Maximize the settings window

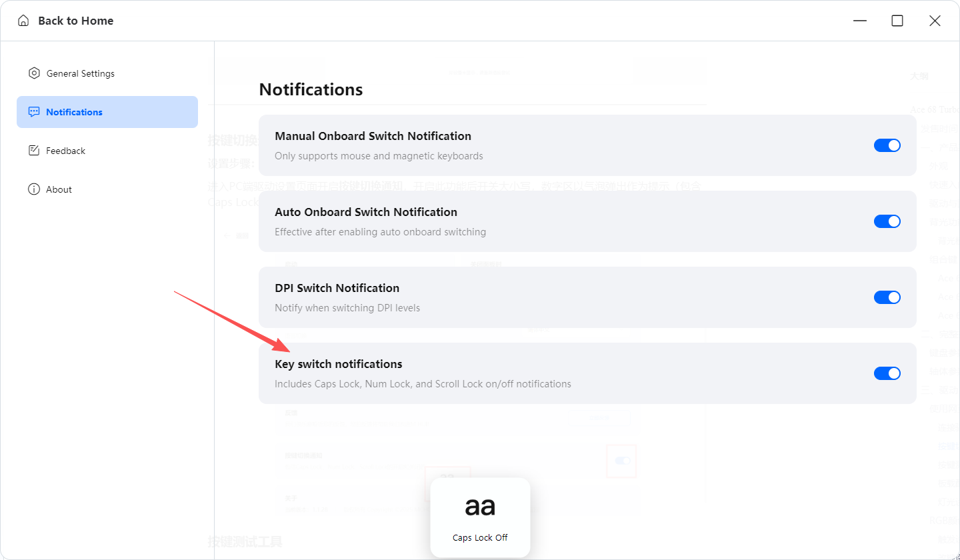(897, 21)
